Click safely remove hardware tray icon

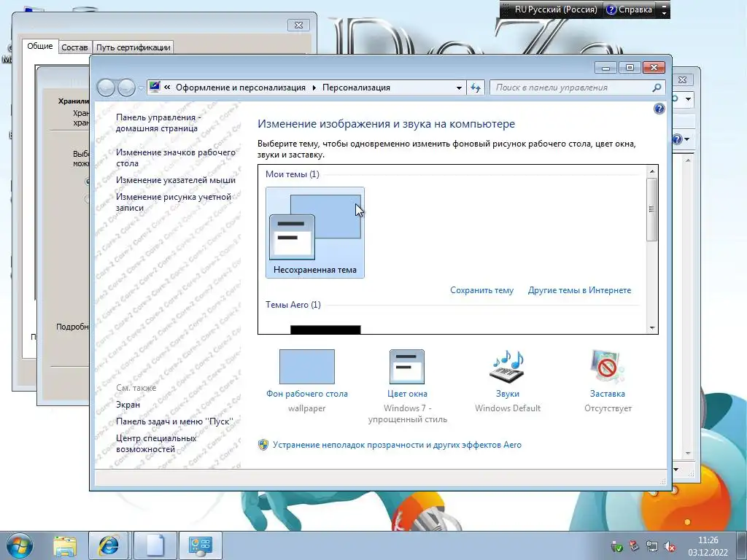(x=616, y=546)
